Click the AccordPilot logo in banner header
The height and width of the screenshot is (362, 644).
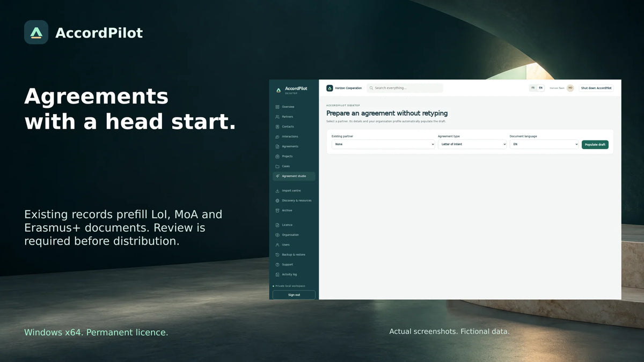(x=36, y=32)
